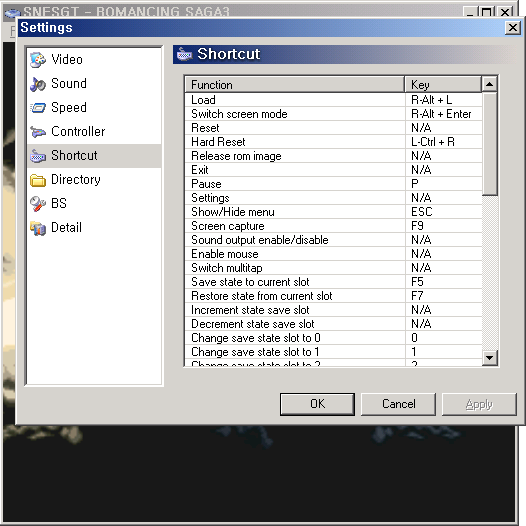
Task: Click the Video palette icon in sidebar
Action: pyautogui.click(x=38, y=60)
